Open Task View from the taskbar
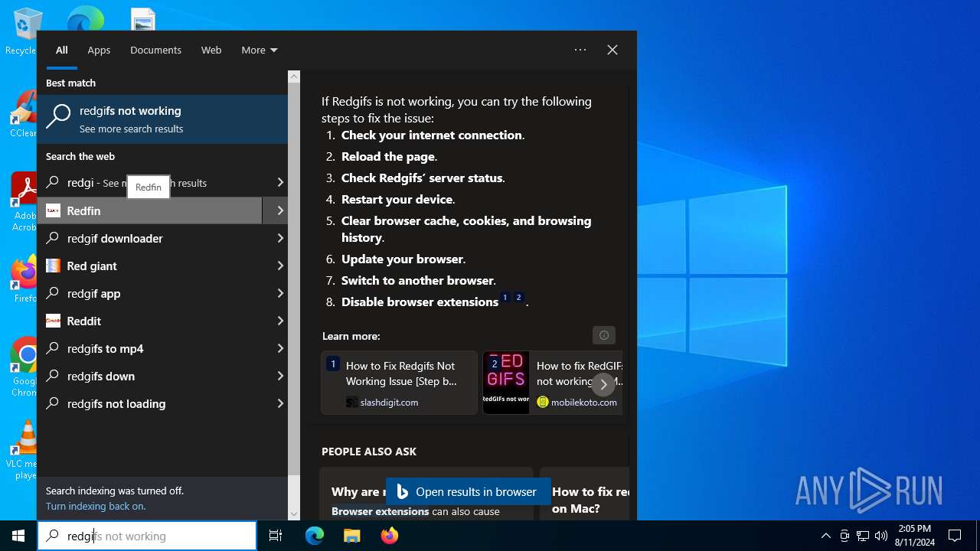 coord(276,536)
